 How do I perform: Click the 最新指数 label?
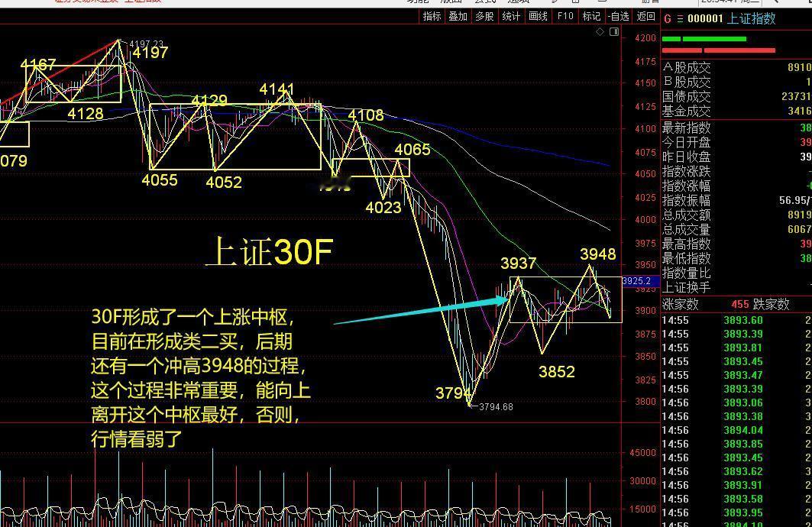687,128
